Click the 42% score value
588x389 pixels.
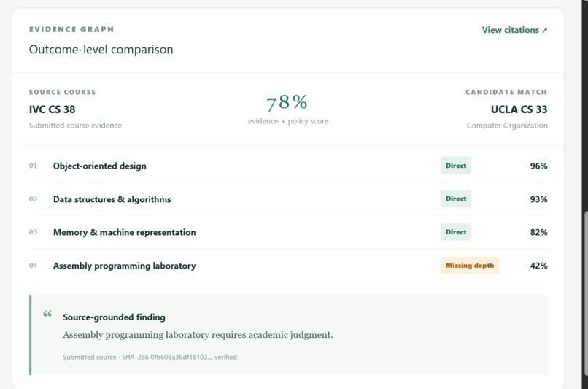[538, 266]
